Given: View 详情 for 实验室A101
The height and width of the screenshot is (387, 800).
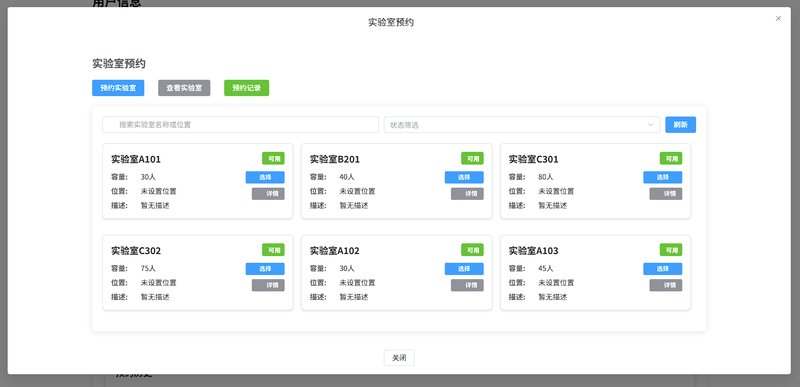Looking at the screenshot, I should pos(268,194).
